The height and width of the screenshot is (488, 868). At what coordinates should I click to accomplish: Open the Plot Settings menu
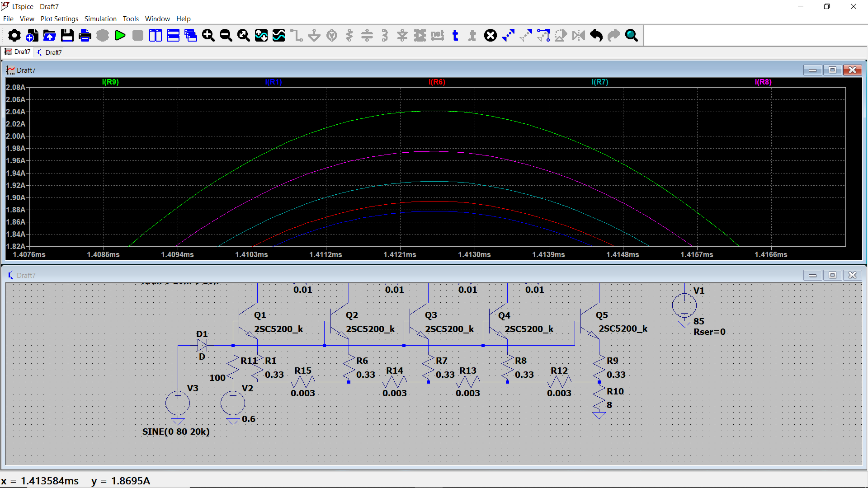click(x=59, y=19)
